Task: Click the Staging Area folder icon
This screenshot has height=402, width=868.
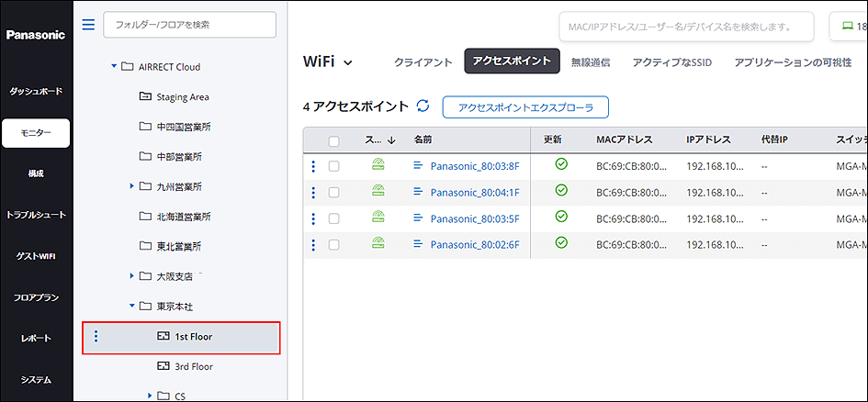Action: [x=144, y=96]
